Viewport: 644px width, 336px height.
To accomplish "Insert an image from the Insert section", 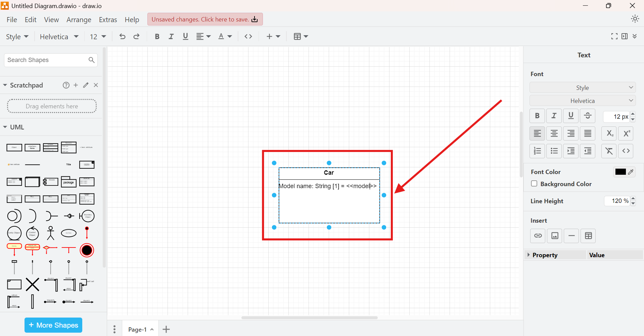I will (x=554, y=236).
